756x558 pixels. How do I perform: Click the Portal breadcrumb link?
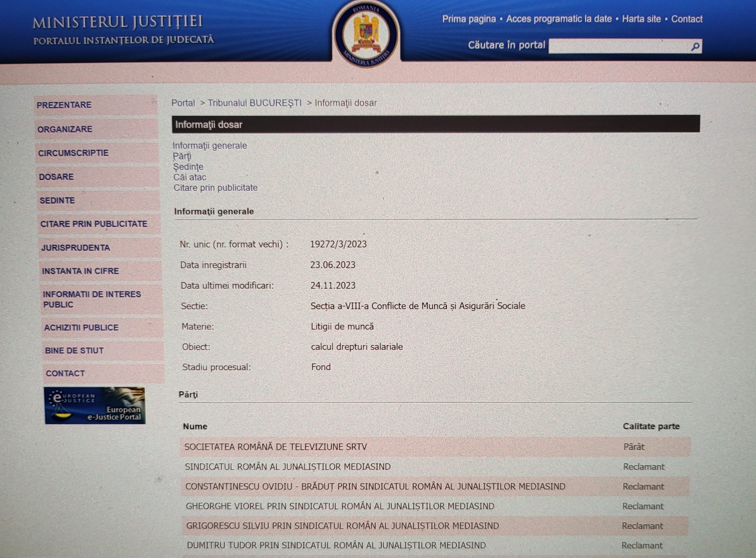[183, 103]
